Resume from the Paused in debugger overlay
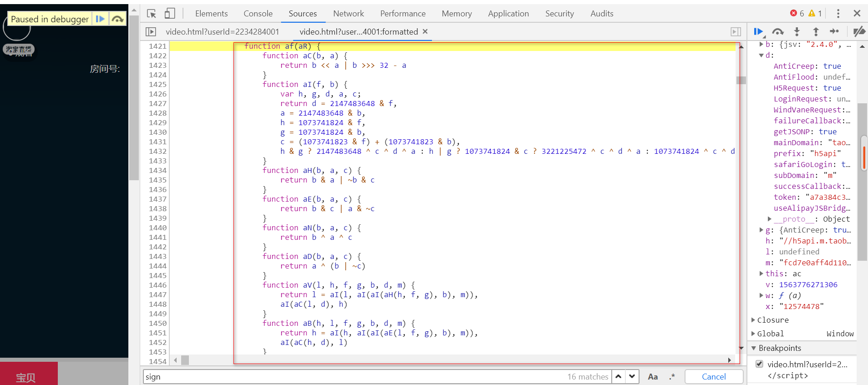Screen dimensions: 868x385 click(x=100, y=19)
